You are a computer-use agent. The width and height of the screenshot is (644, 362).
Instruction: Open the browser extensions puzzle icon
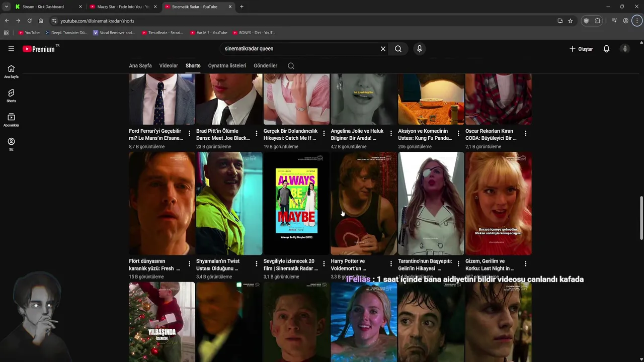point(598,21)
